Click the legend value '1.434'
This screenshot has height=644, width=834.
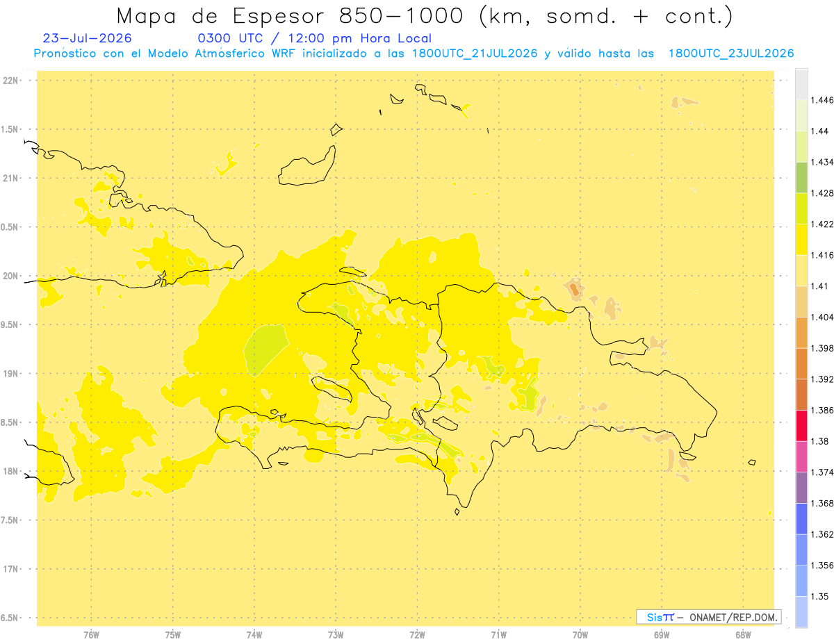(x=822, y=162)
